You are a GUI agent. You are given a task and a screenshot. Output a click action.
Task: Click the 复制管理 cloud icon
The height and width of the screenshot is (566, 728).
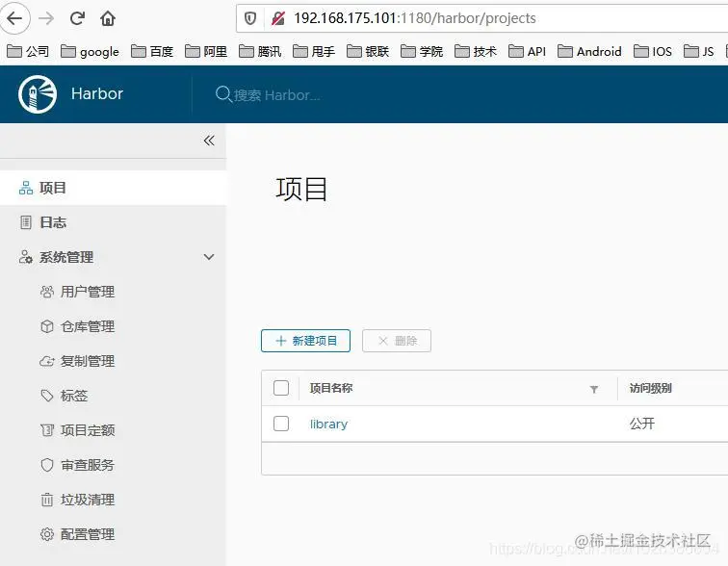tap(47, 361)
